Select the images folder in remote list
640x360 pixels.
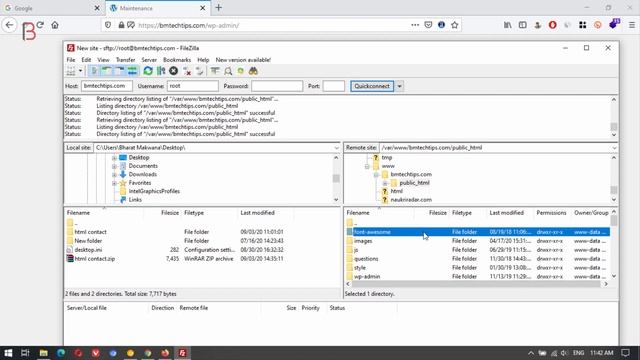(x=363, y=241)
